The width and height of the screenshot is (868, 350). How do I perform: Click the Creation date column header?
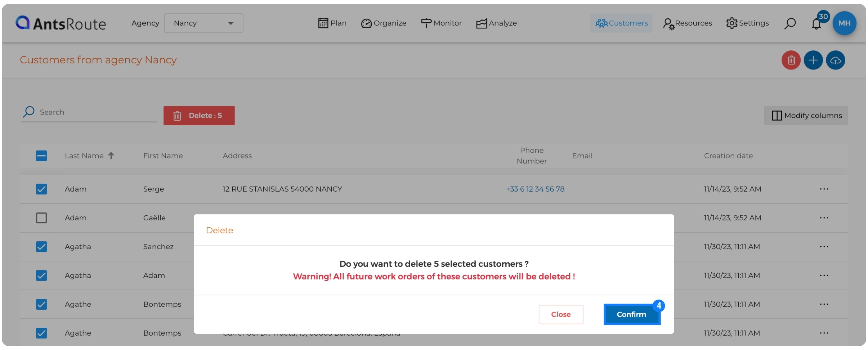728,156
